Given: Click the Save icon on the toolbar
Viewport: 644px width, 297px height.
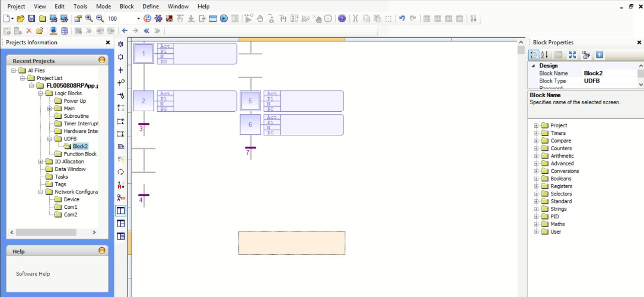Looking at the screenshot, I should coord(31,18).
